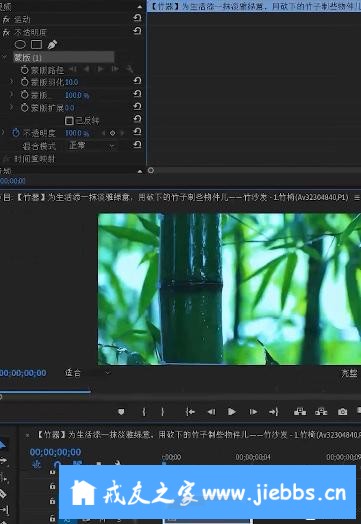Select the Razor tool
The image size is (361, 524).
click(x=3, y=494)
